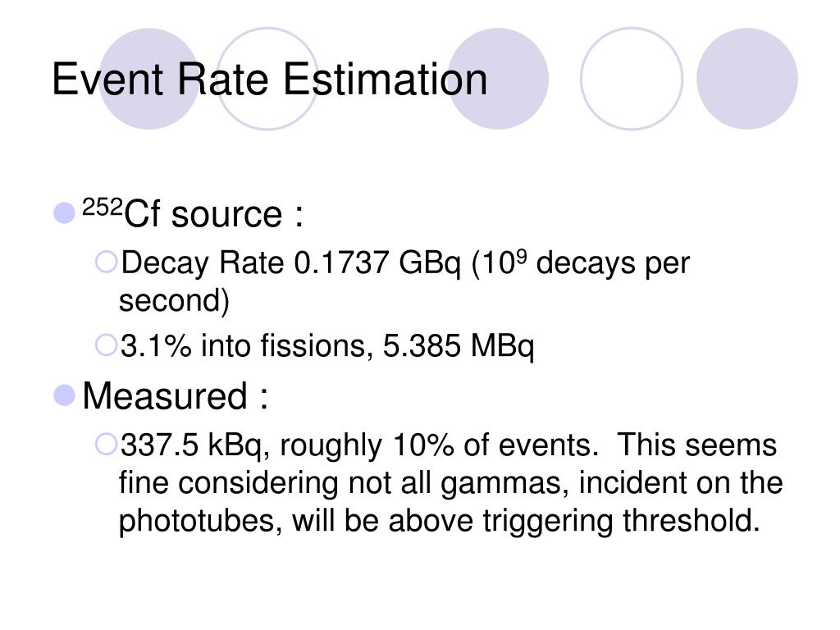840x630 pixels.
Task: Click the hollow bullet before '337.5 kBq'
Action: point(106,445)
